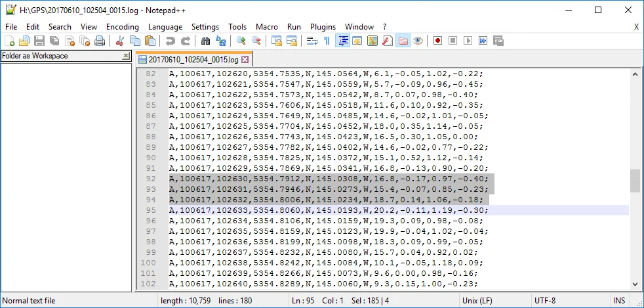Screen dimensions: 644x308
Task: Print the document using printer icon
Action: 100,41
